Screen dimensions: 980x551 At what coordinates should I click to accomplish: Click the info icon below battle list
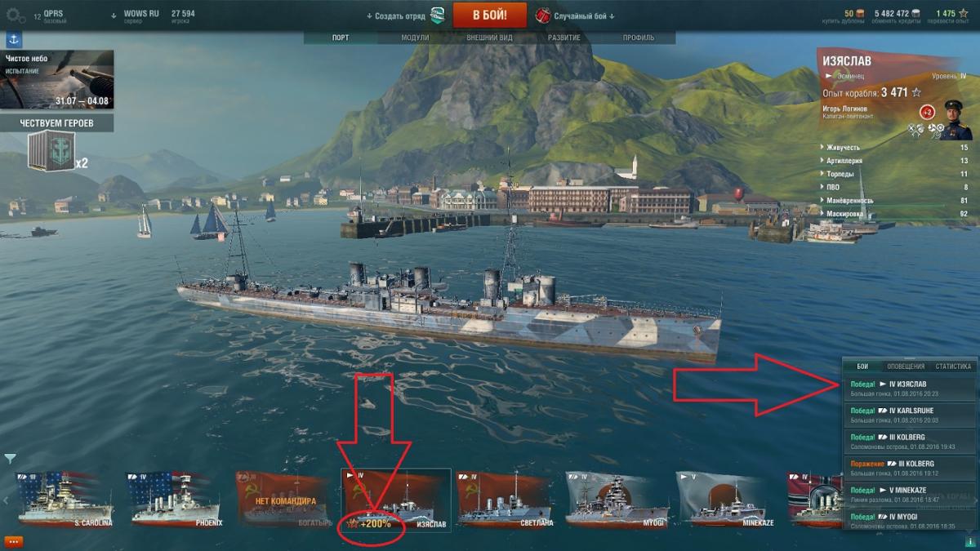coord(969,540)
